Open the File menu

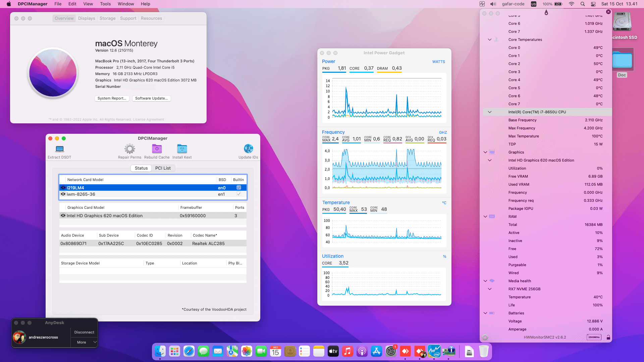pos(58,4)
